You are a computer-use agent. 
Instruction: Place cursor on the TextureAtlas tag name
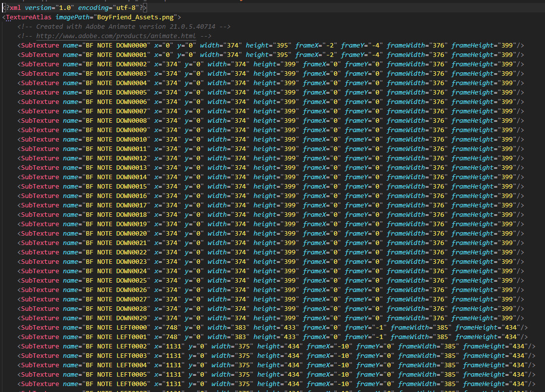(x=29, y=17)
